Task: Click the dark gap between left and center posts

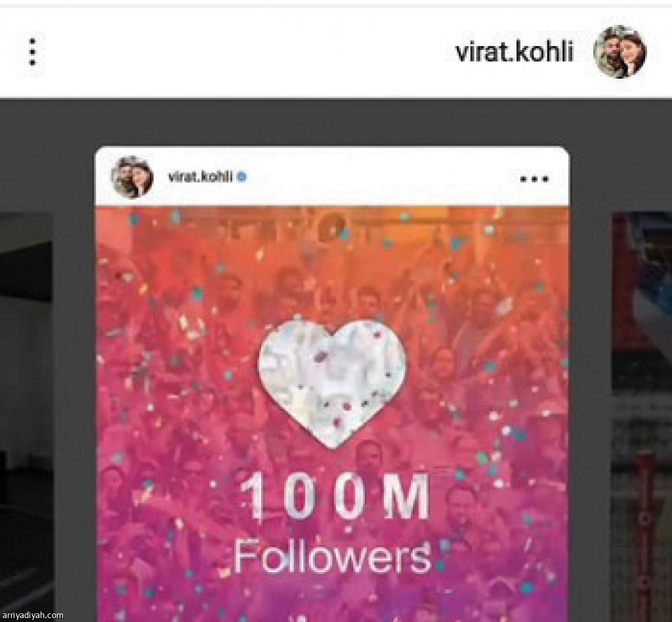Action: point(73,386)
